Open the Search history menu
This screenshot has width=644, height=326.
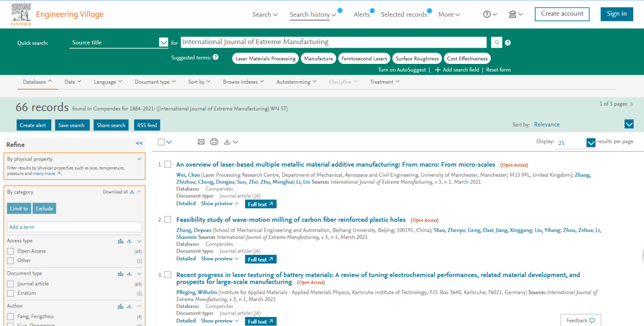(313, 14)
